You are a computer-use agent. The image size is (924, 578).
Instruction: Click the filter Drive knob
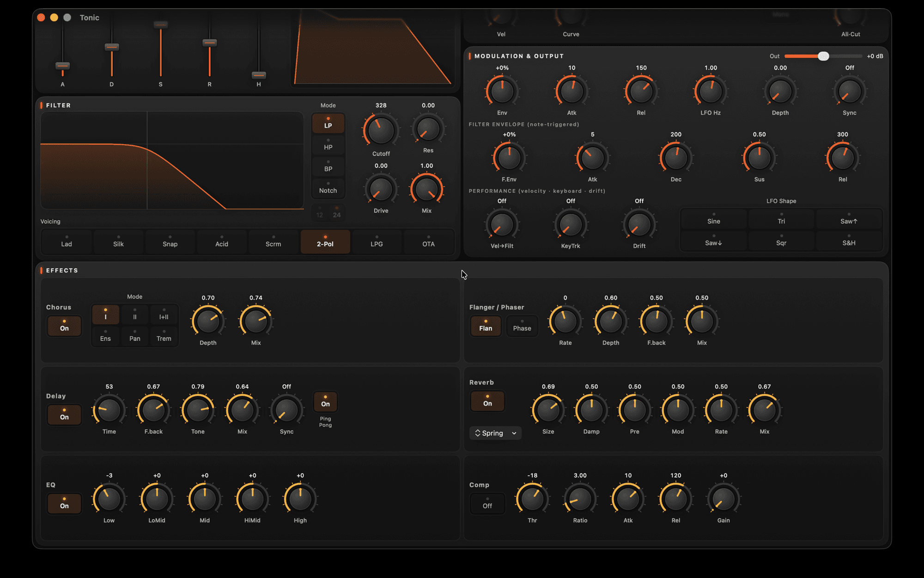tap(381, 189)
